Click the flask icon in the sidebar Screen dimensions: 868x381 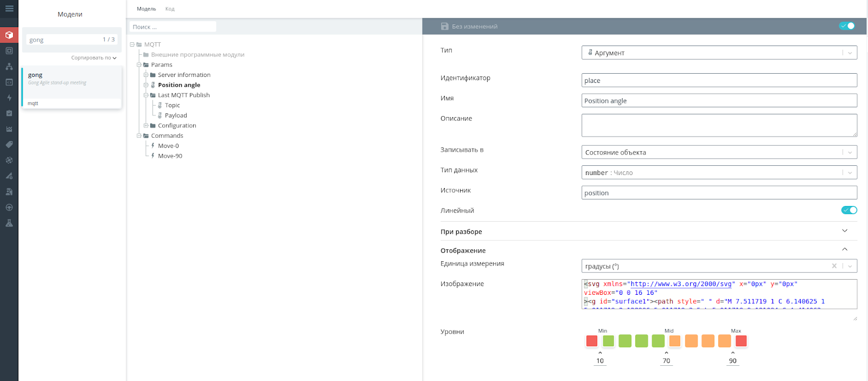tap(9, 223)
